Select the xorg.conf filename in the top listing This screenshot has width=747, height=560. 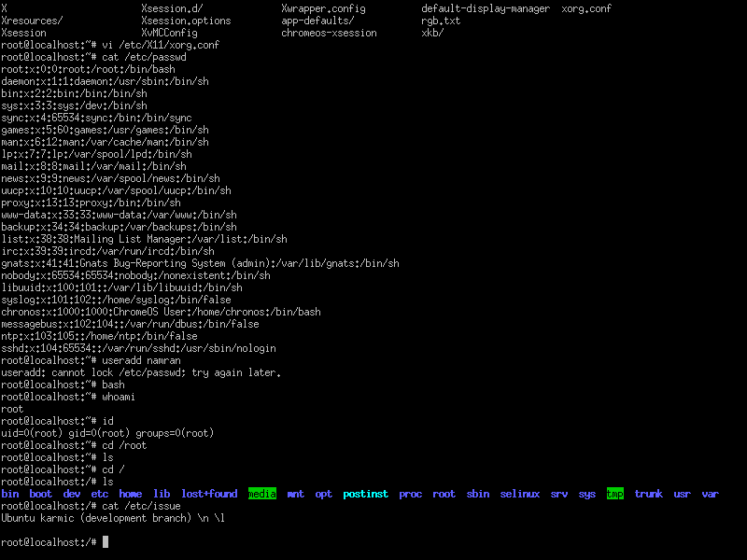coord(586,8)
